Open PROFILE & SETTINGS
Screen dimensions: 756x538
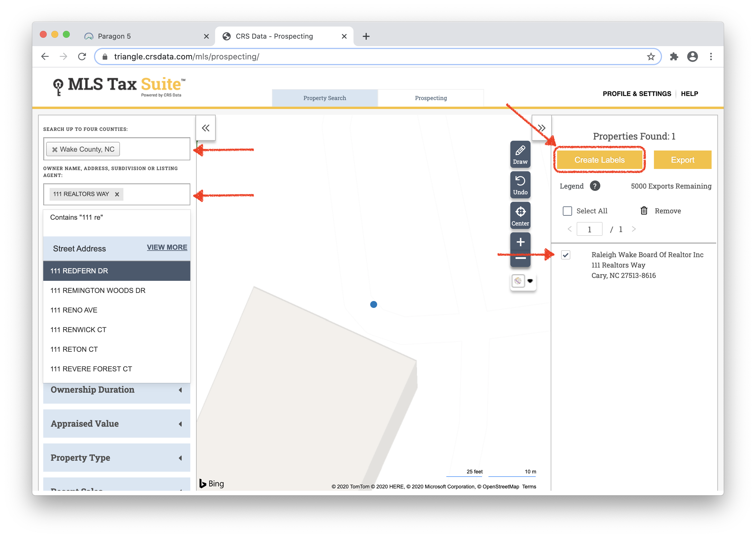(636, 94)
